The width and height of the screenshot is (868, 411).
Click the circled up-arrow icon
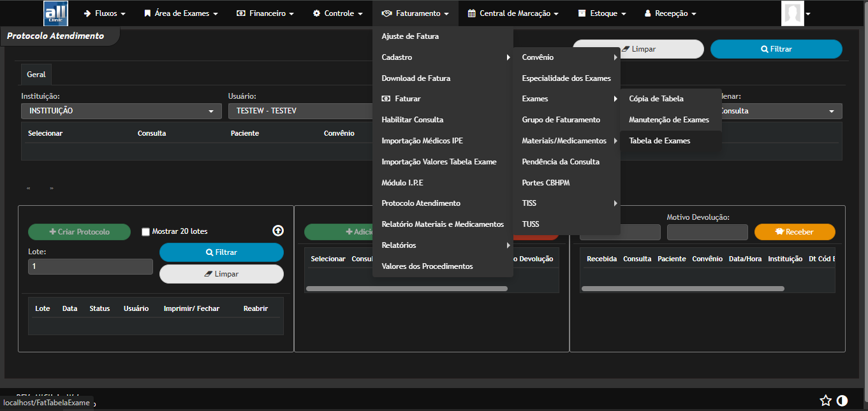[278, 231]
